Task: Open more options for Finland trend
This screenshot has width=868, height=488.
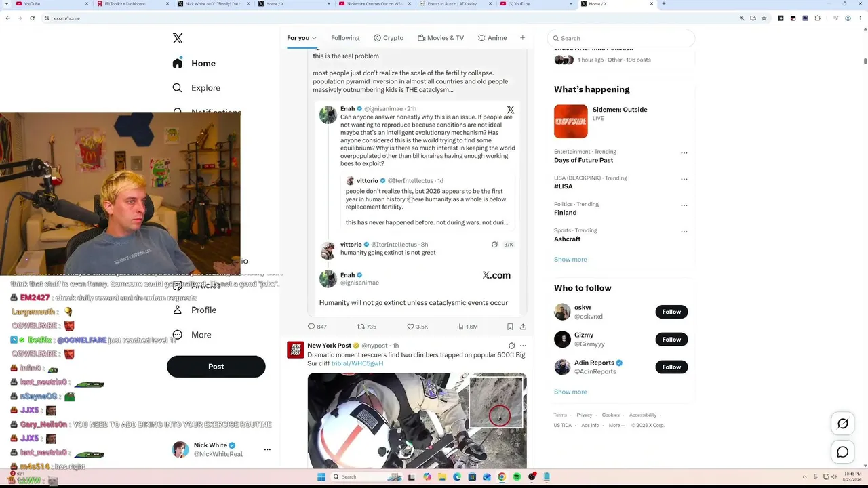Action: tap(684, 205)
